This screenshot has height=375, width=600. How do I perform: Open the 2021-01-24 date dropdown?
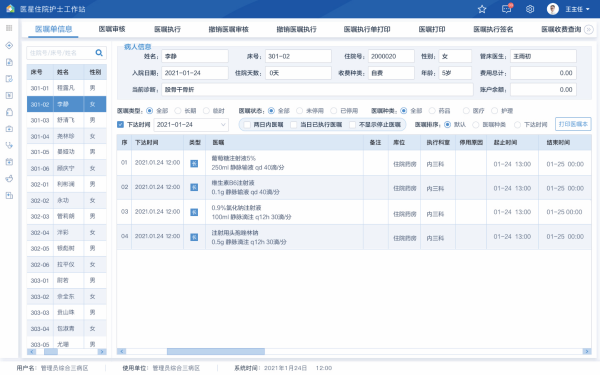point(191,125)
